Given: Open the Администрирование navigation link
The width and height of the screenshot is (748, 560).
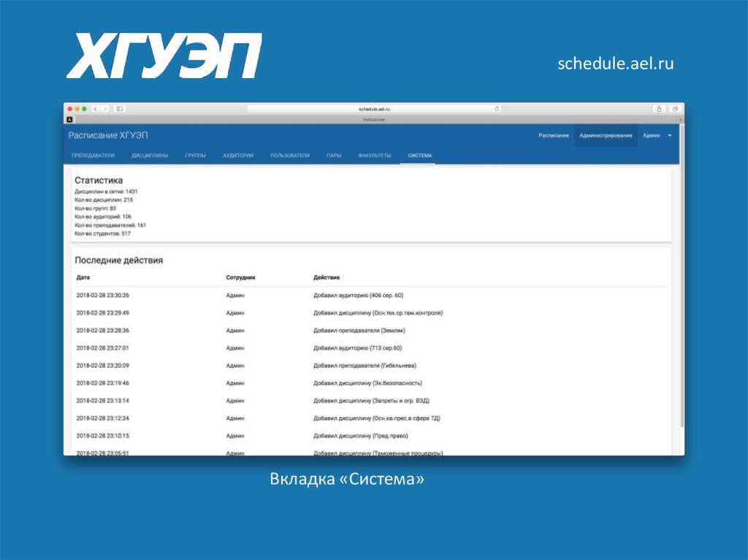Looking at the screenshot, I should [606, 136].
